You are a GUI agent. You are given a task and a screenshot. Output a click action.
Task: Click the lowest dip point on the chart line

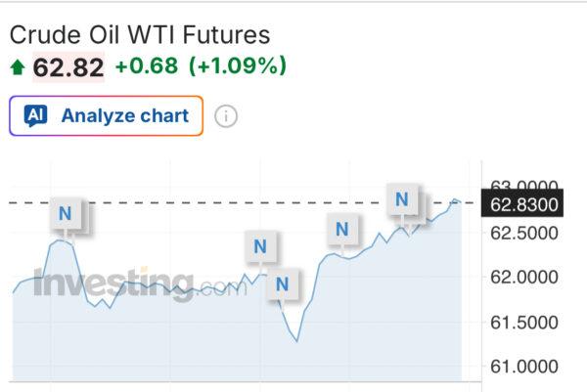coord(295,340)
